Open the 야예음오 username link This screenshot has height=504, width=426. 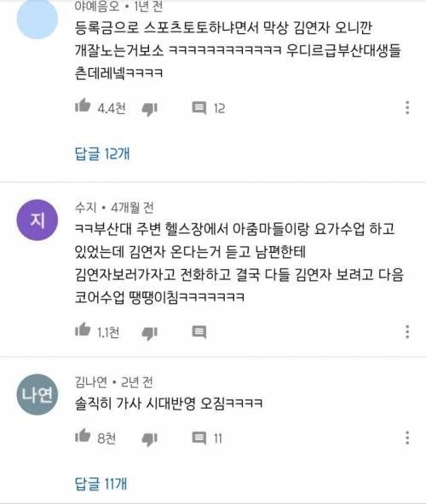97,6
